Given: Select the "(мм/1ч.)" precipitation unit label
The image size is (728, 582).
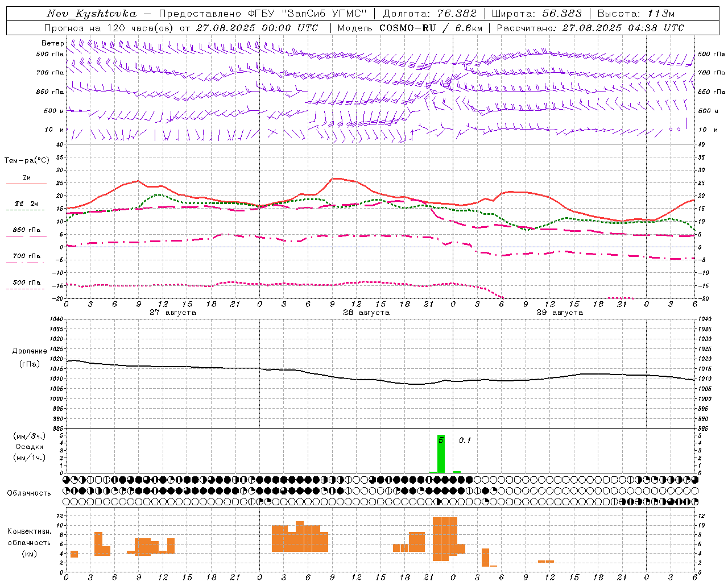Looking at the screenshot, I should (30, 458).
